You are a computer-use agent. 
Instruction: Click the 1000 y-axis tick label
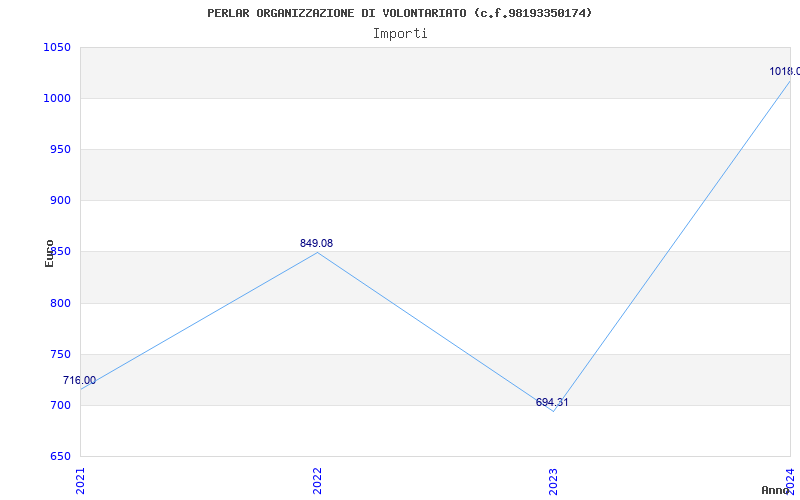57,98
